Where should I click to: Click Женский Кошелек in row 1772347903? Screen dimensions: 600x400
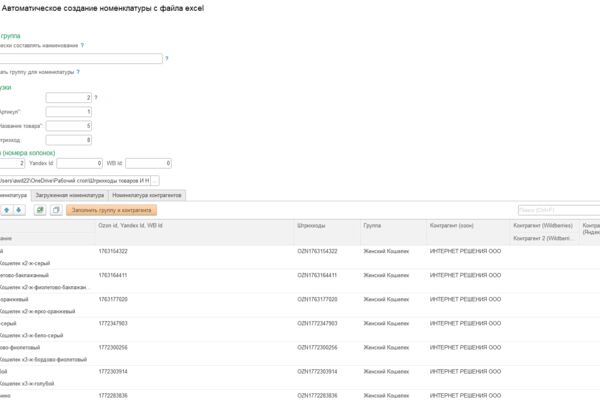click(x=386, y=324)
